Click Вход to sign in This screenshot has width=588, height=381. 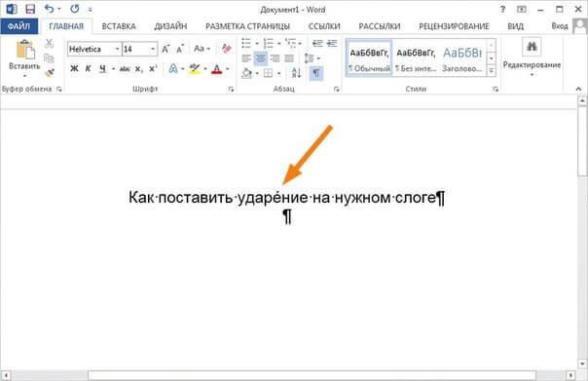[x=560, y=26]
